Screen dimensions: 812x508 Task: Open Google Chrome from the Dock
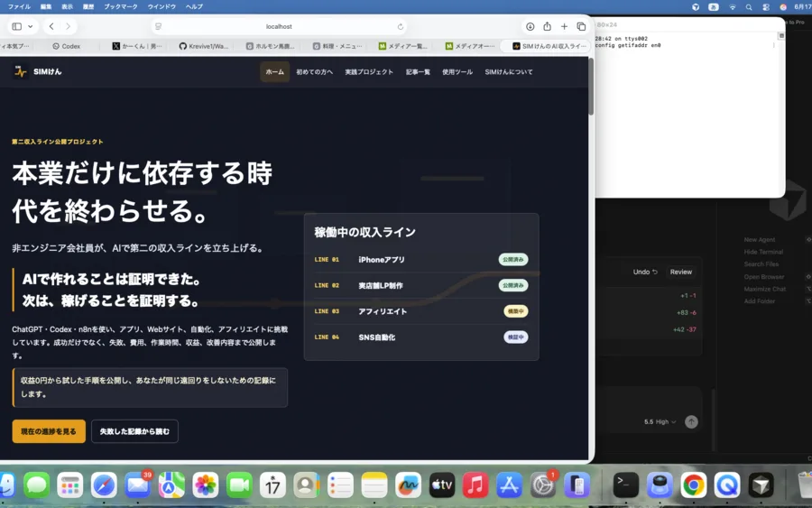tap(694, 485)
